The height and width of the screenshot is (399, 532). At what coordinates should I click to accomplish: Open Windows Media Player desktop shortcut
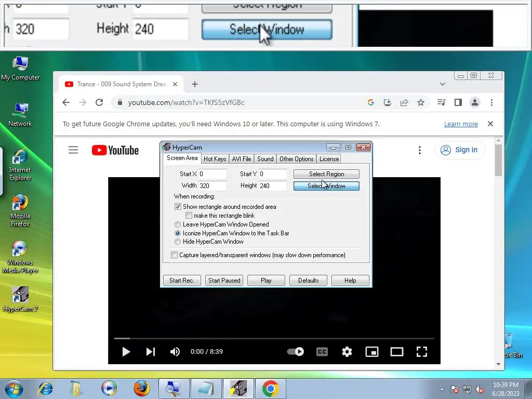(20, 257)
